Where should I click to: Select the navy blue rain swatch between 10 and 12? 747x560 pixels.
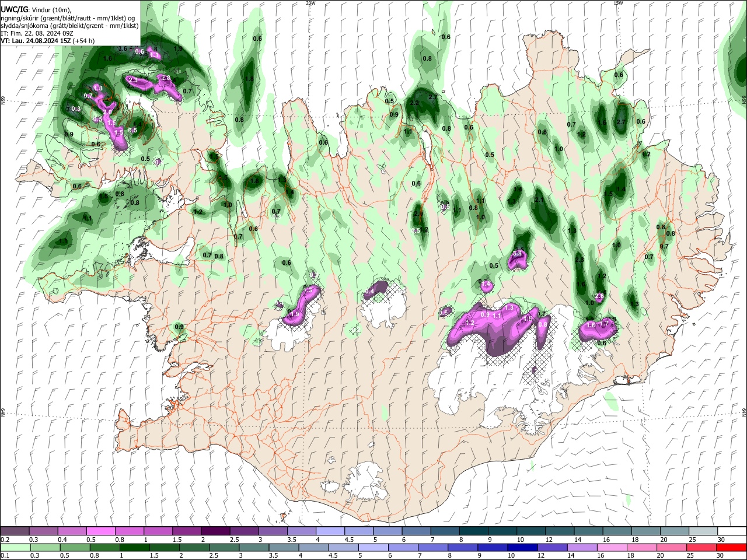pyautogui.click(x=522, y=548)
